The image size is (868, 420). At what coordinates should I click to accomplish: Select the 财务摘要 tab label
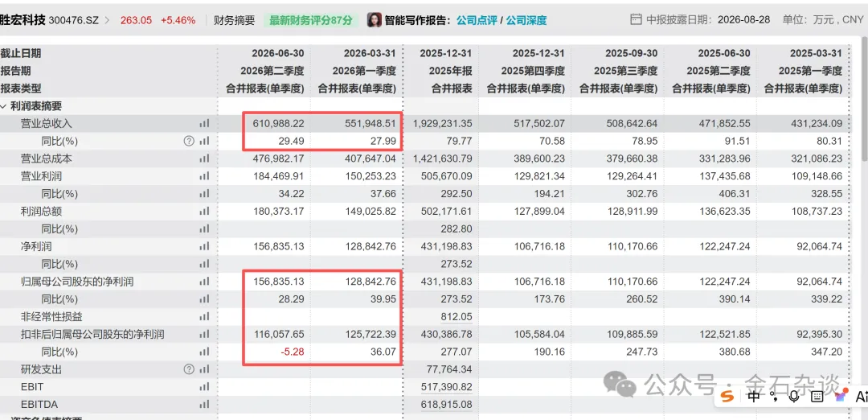click(x=235, y=20)
